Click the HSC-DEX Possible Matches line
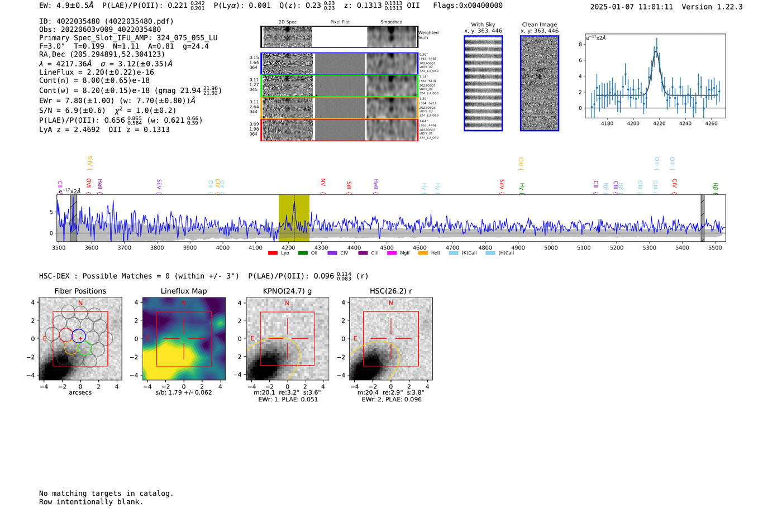782x532 pixels. click(x=204, y=276)
